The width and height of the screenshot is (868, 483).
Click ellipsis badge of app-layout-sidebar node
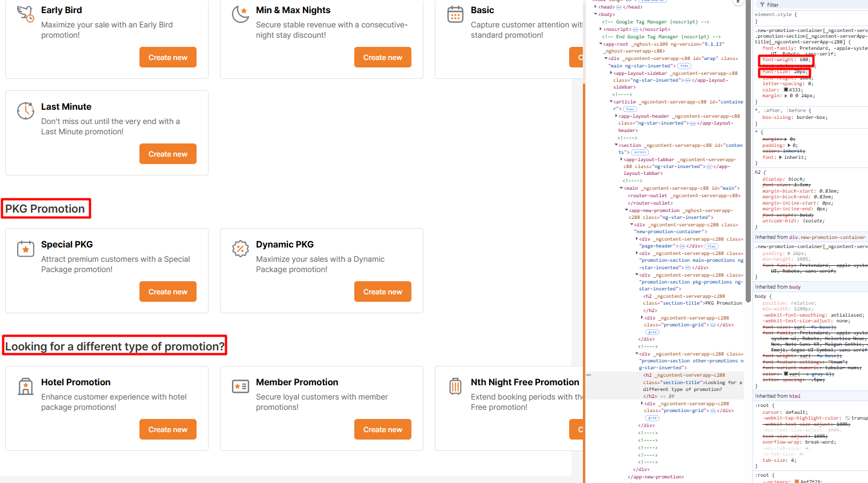pyautogui.click(x=687, y=81)
